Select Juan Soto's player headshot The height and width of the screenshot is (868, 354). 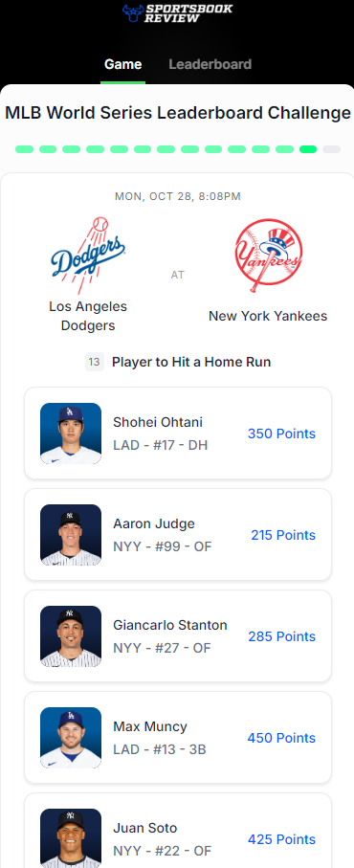(71, 838)
